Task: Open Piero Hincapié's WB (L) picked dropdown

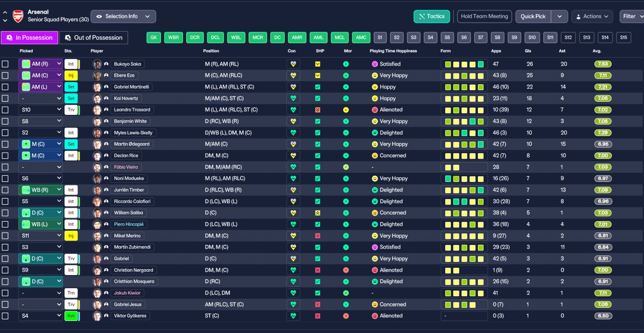Action: (x=40, y=224)
